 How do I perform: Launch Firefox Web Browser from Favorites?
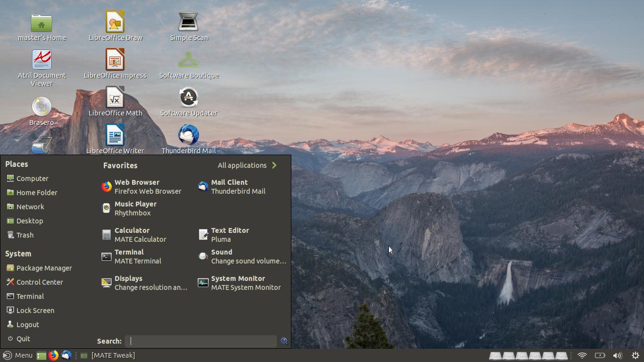137,186
